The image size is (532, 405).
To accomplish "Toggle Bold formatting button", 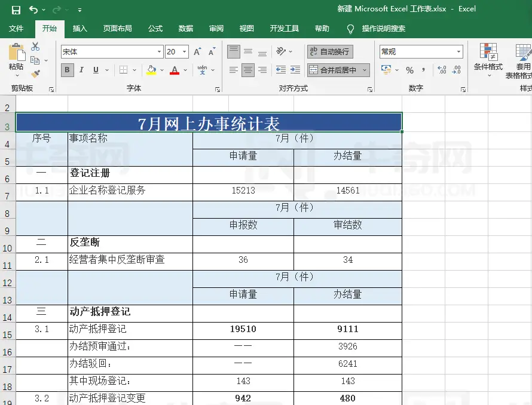I will [x=67, y=70].
